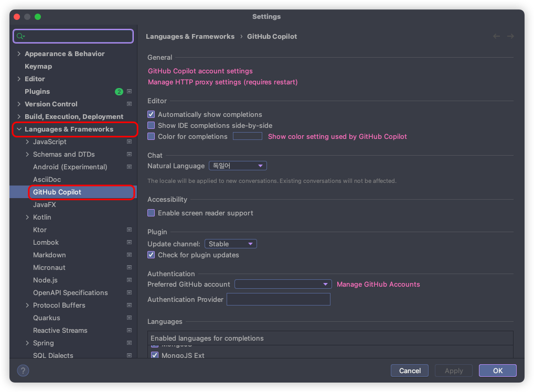Select the Plugins settings page
The height and width of the screenshot is (392, 534).
pyautogui.click(x=37, y=92)
